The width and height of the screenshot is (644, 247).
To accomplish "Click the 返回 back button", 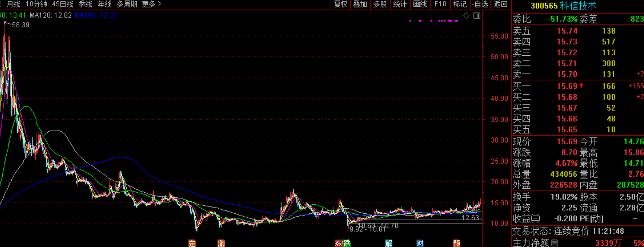I will pos(500,4).
